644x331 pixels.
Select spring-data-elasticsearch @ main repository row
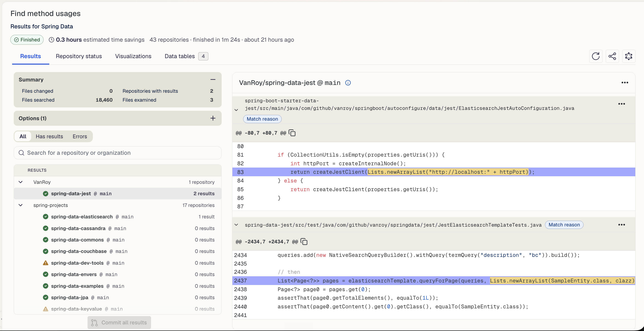click(118, 217)
